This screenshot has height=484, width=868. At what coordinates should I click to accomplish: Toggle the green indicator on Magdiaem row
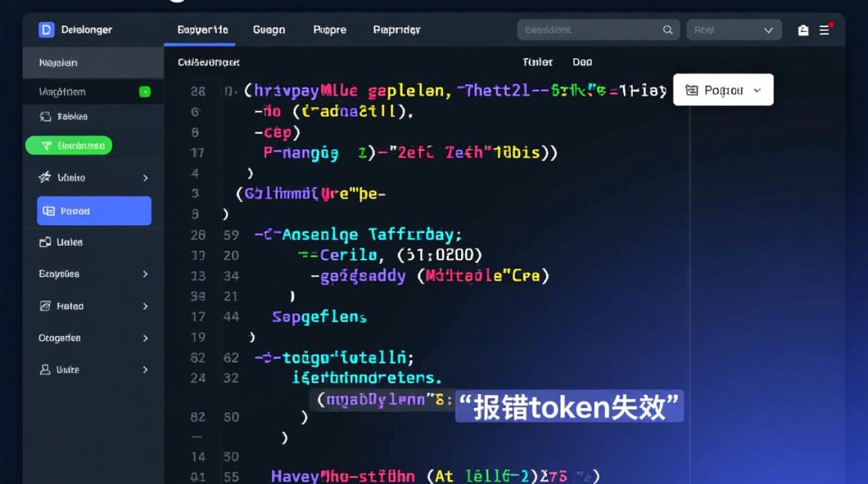145,92
